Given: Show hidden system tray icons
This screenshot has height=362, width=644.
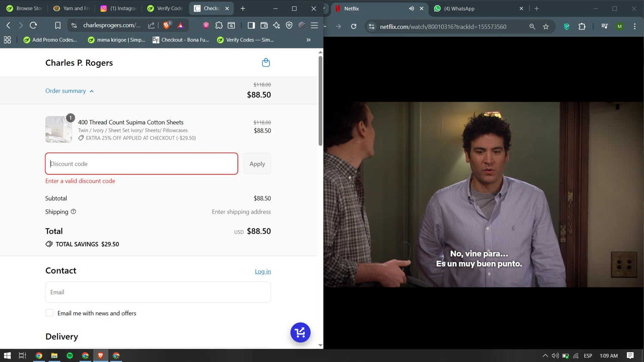Looking at the screenshot, I should (545, 356).
